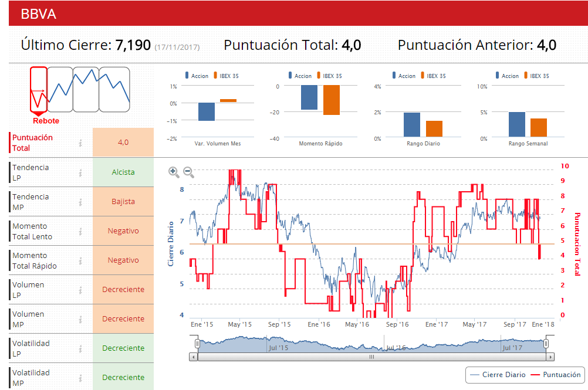Click the Ene '17 axis label
The height and width of the screenshot is (390, 588).
click(x=437, y=324)
